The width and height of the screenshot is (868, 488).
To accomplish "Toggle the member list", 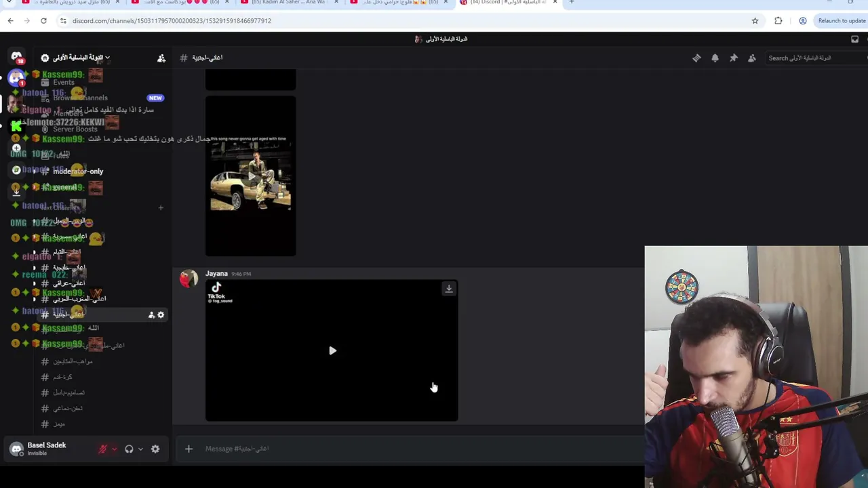I will 751,58.
